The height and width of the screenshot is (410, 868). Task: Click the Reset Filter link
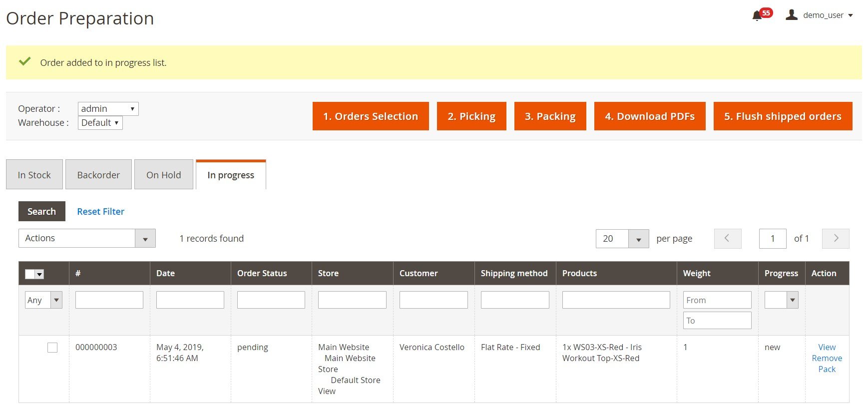pos(100,211)
